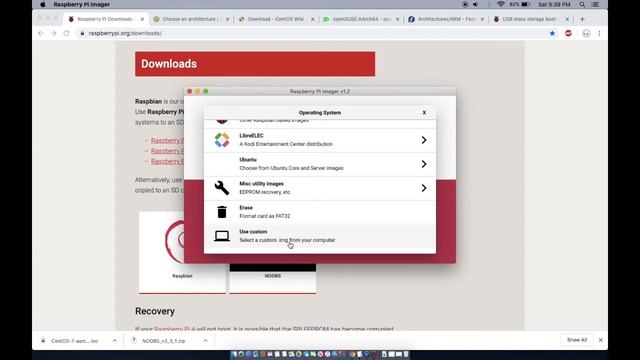Go back in browser history
The height and width of the screenshot is (360, 640).
coord(41,33)
